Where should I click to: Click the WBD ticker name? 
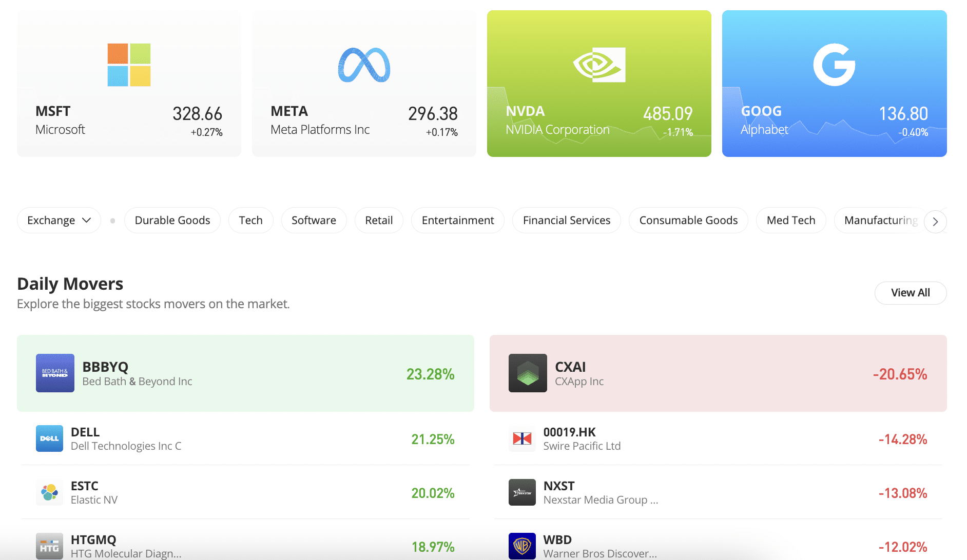[x=557, y=540]
